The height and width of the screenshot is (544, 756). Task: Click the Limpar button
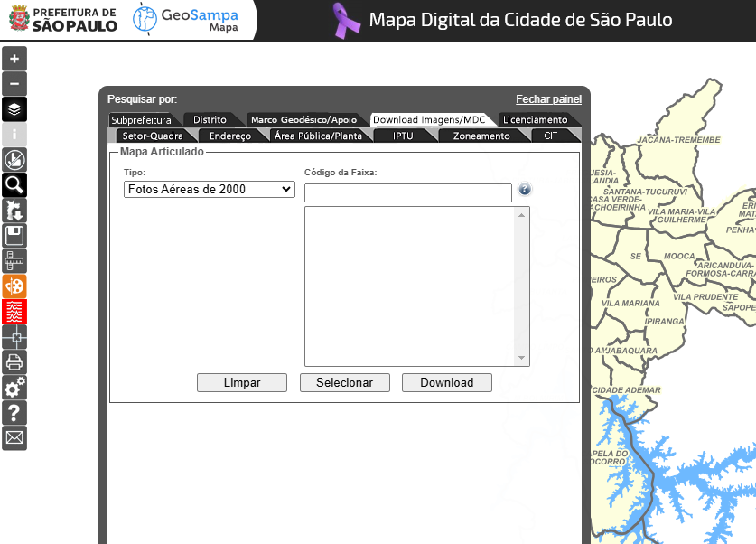(x=242, y=383)
